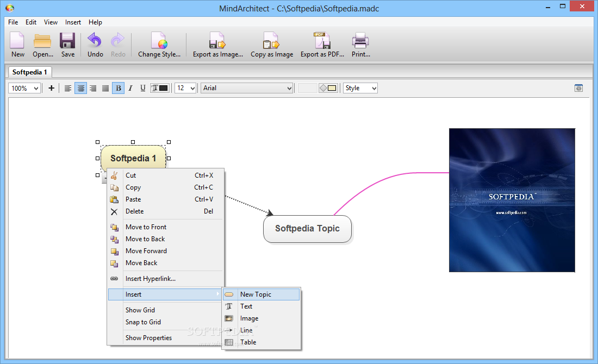598x364 pixels.
Task: Click the panel icon at toolbar right
Action: click(578, 88)
